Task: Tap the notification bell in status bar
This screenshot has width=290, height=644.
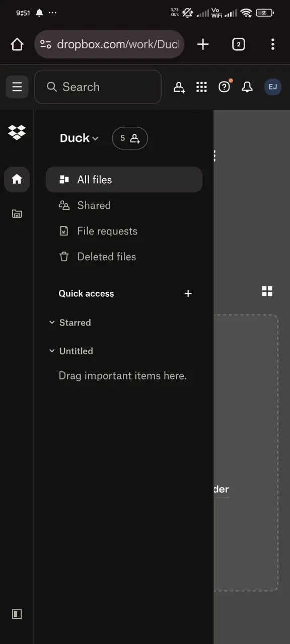Action: click(x=39, y=13)
